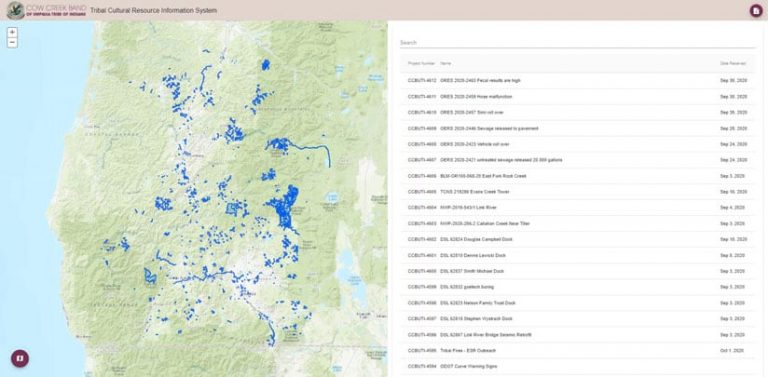Sort by the Date Received column header

tap(733, 63)
